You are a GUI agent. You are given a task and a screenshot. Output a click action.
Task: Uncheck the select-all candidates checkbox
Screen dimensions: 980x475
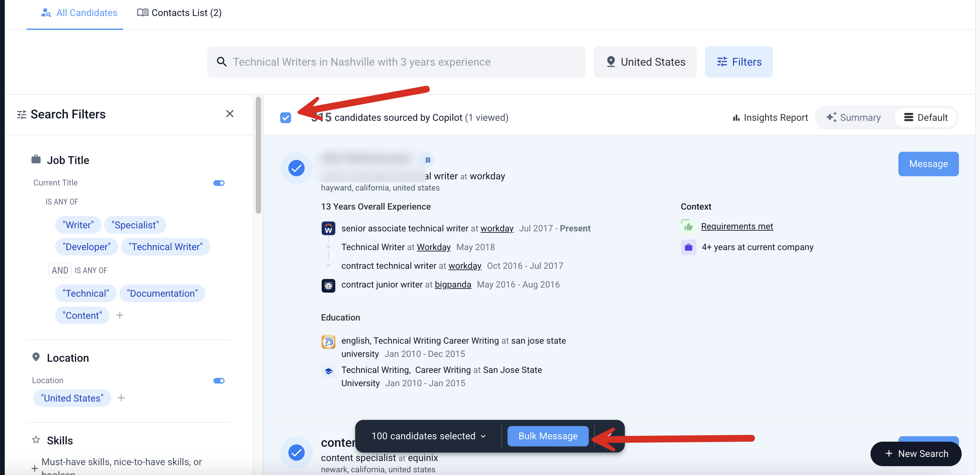click(285, 118)
